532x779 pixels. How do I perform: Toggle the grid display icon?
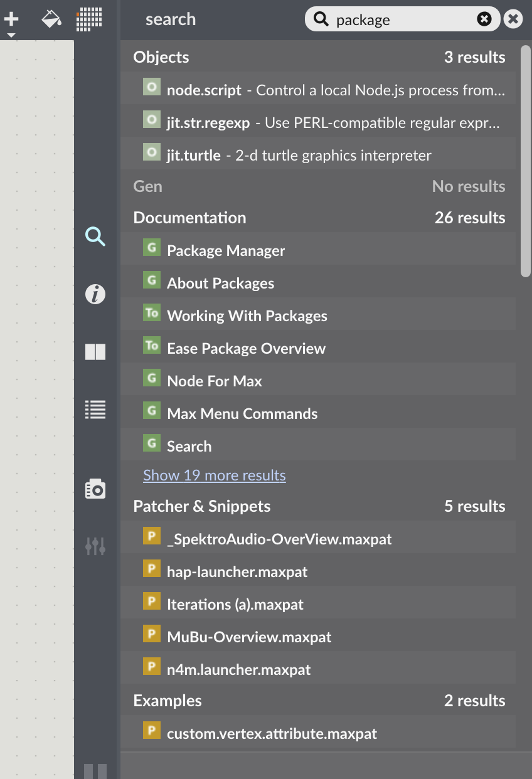(89, 19)
